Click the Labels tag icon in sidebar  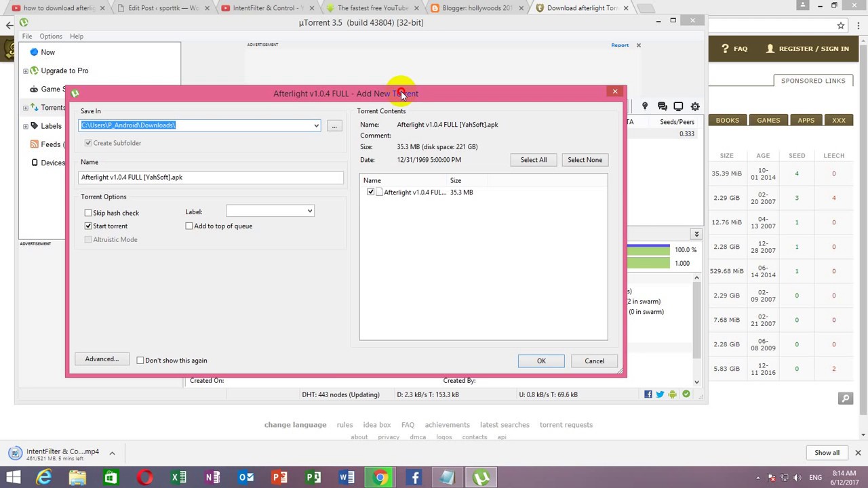coord(35,125)
